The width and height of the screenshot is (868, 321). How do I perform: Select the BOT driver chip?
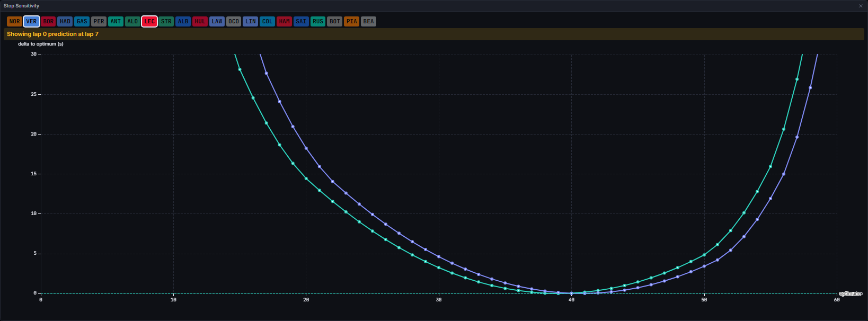pyautogui.click(x=335, y=22)
